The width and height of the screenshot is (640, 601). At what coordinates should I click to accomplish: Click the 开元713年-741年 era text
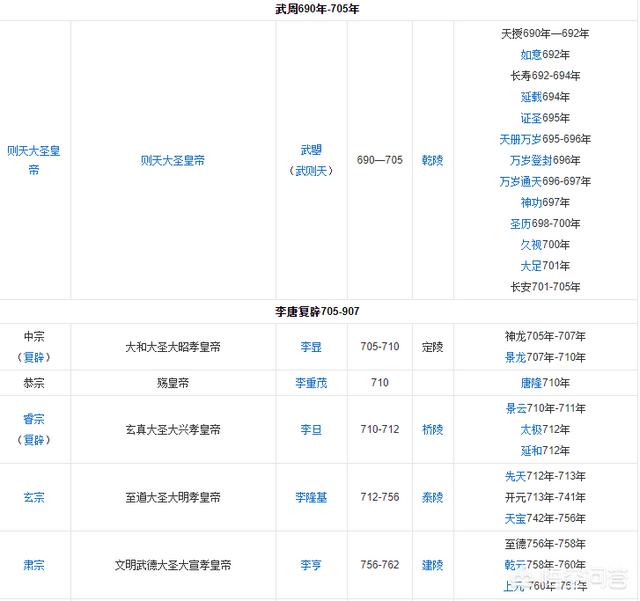(545, 497)
